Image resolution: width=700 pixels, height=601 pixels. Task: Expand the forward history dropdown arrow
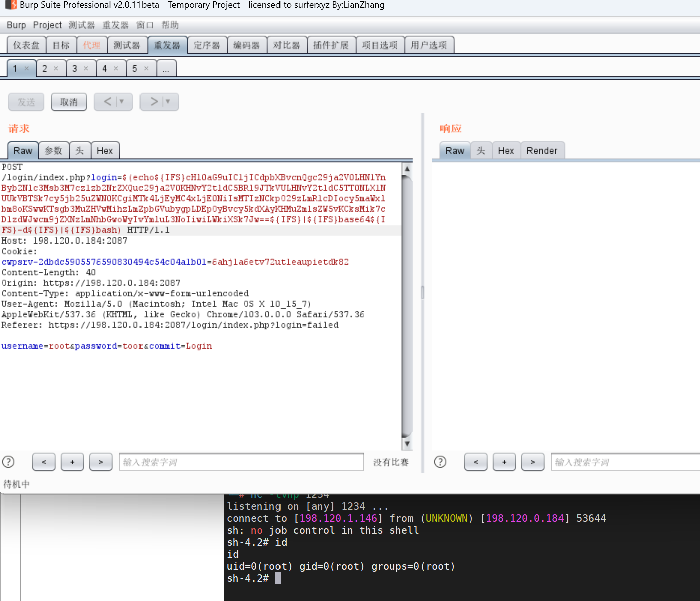coord(168,102)
